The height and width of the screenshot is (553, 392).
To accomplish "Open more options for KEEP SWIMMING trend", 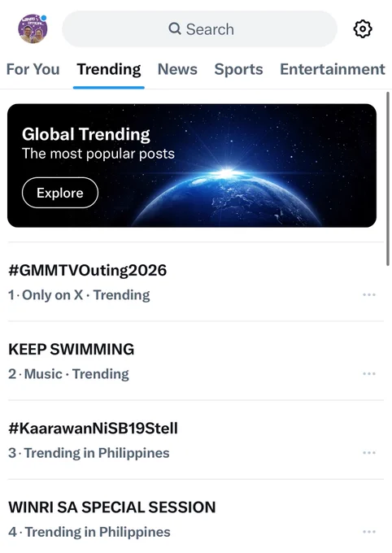I will pos(369,373).
